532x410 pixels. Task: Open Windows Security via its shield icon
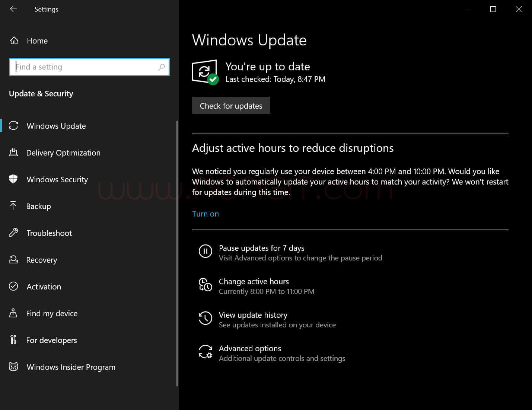click(13, 179)
